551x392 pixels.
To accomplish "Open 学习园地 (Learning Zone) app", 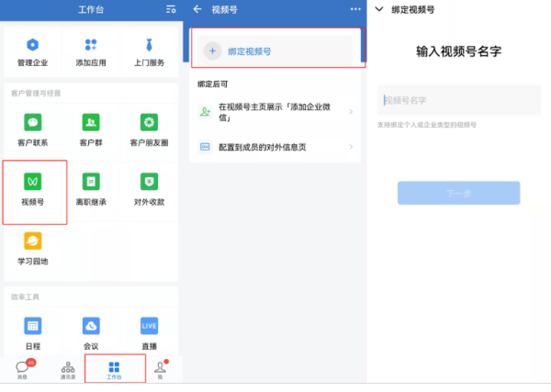I will coord(33,246).
